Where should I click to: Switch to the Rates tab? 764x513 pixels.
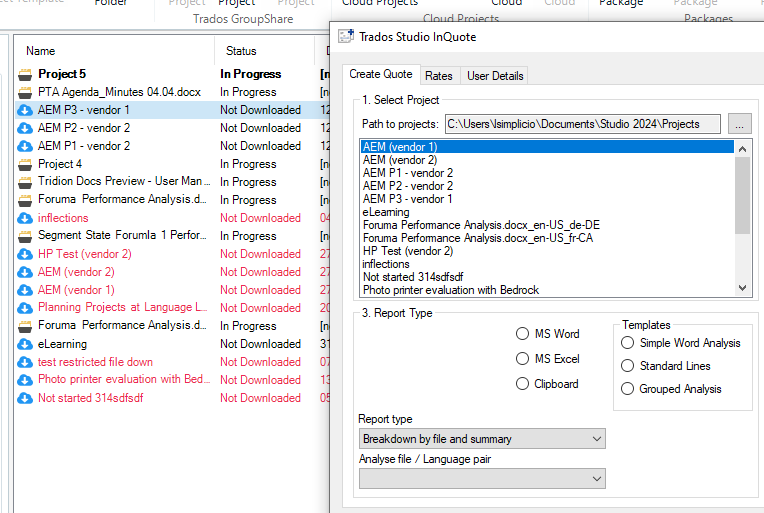[439, 76]
